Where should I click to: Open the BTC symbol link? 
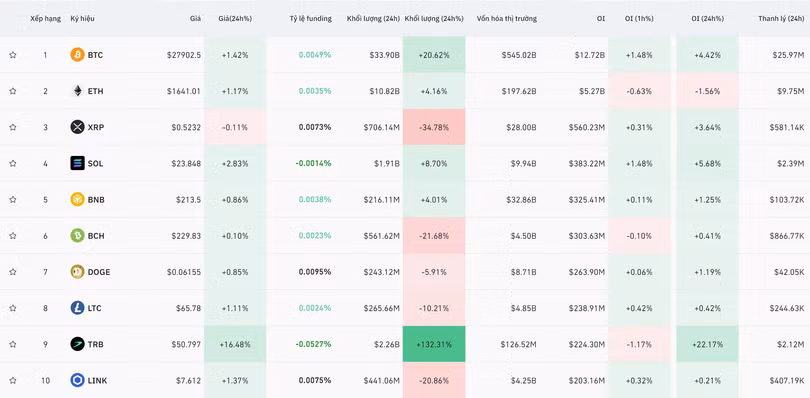coord(95,55)
